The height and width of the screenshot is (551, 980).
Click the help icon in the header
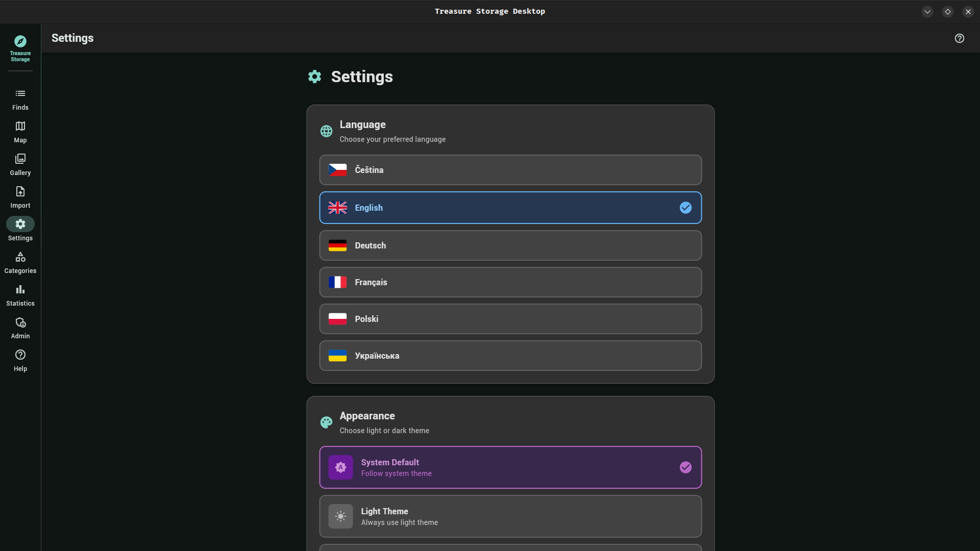[960, 38]
